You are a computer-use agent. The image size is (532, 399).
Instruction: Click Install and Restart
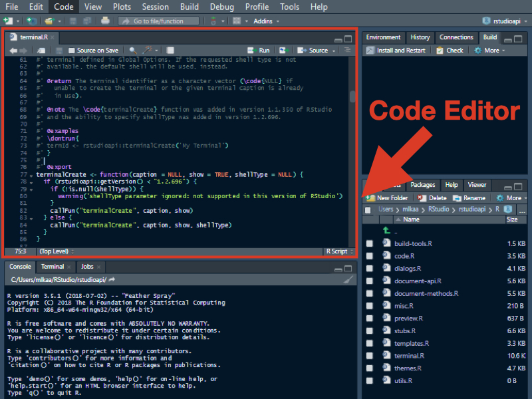click(396, 51)
